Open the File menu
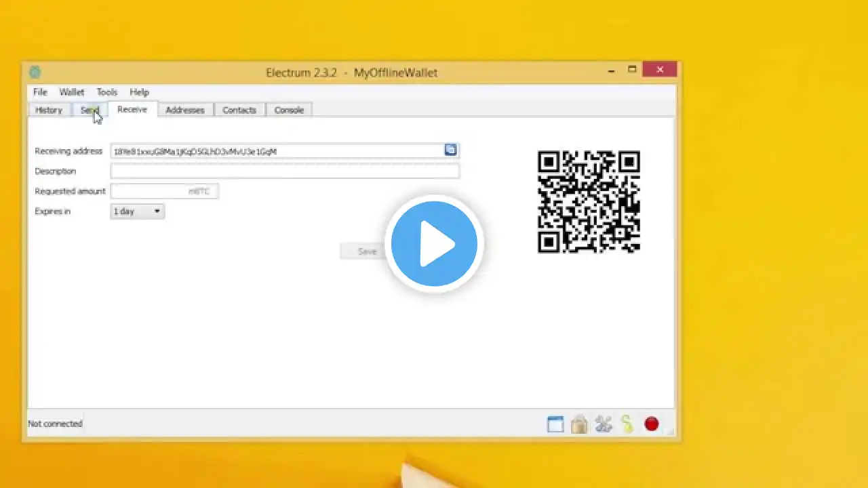 click(x=40, y=92)
